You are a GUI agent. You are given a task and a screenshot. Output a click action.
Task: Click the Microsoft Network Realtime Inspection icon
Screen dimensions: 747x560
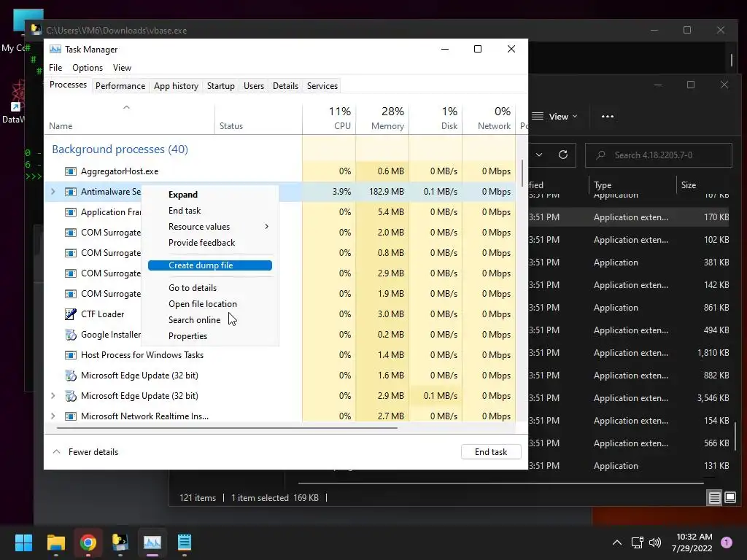click(71, 416)
